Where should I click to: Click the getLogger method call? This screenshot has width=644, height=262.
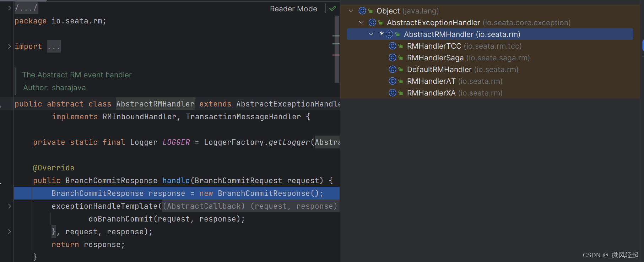[x=289, y=142]
